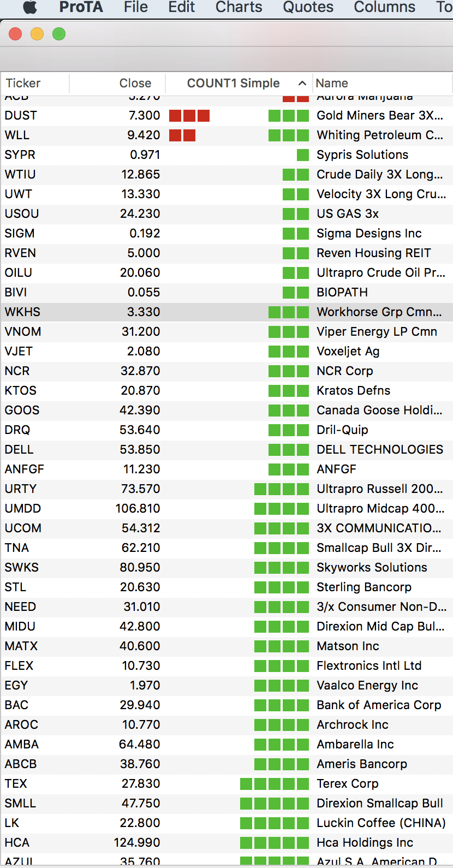Click the red bars in the WLL row

click(x=182, y=135)
